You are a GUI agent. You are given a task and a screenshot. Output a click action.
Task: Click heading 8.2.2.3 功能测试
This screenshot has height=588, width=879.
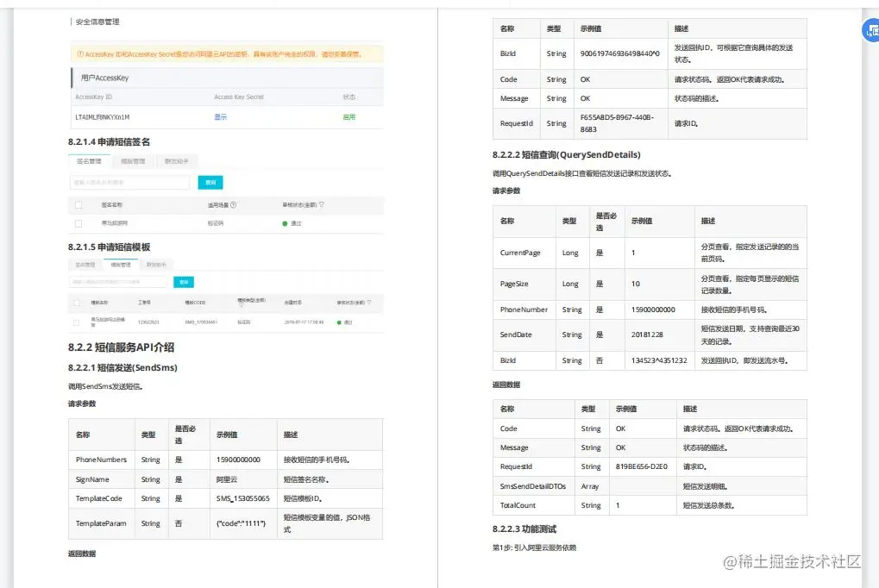[x=524, y=529]
